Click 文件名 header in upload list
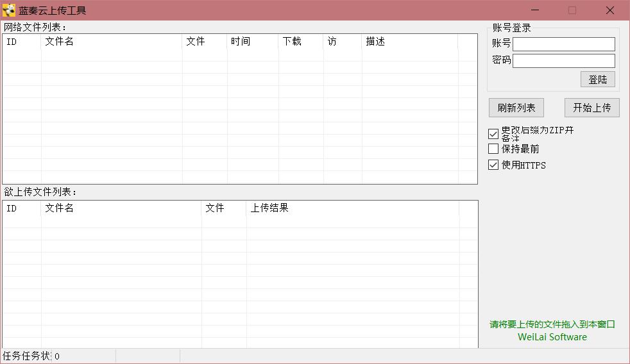This screenshot has height=364, width=630. click(121, 208)
